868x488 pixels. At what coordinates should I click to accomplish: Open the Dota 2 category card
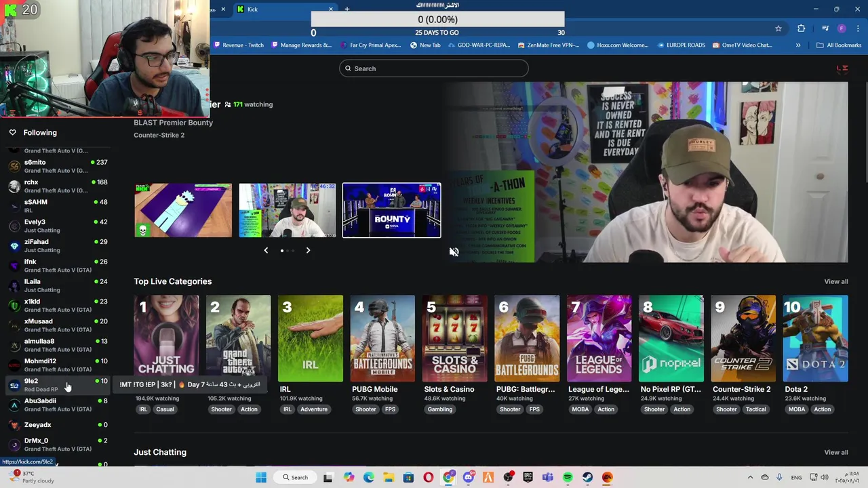pyautogui.click(x=816, y=338)
